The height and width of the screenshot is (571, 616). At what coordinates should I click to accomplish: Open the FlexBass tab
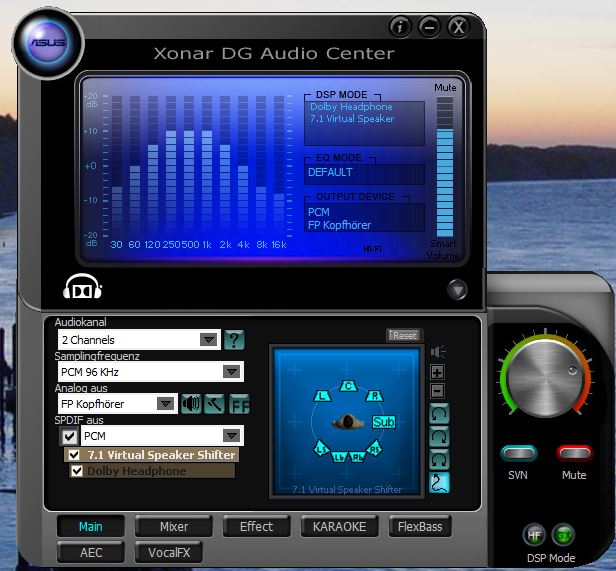(x=420, y=527)
